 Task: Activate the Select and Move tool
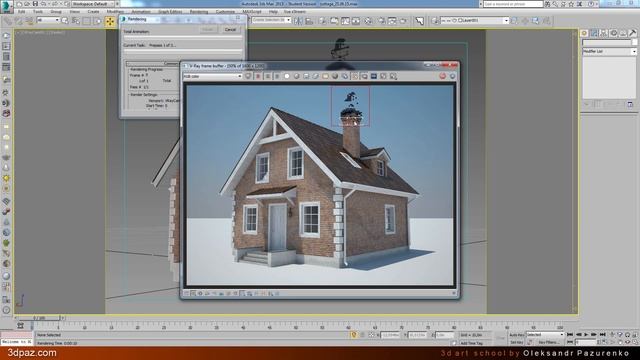pos(110,21)
